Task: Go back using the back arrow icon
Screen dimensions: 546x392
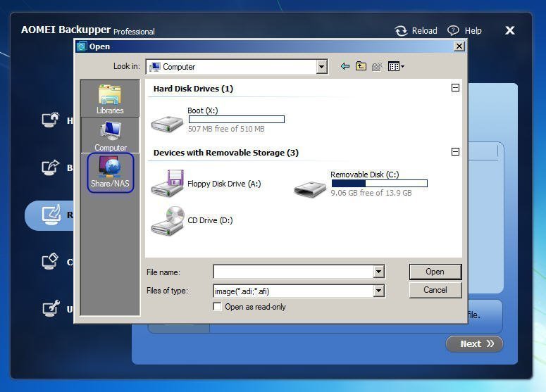Action: tap(345, 66)
